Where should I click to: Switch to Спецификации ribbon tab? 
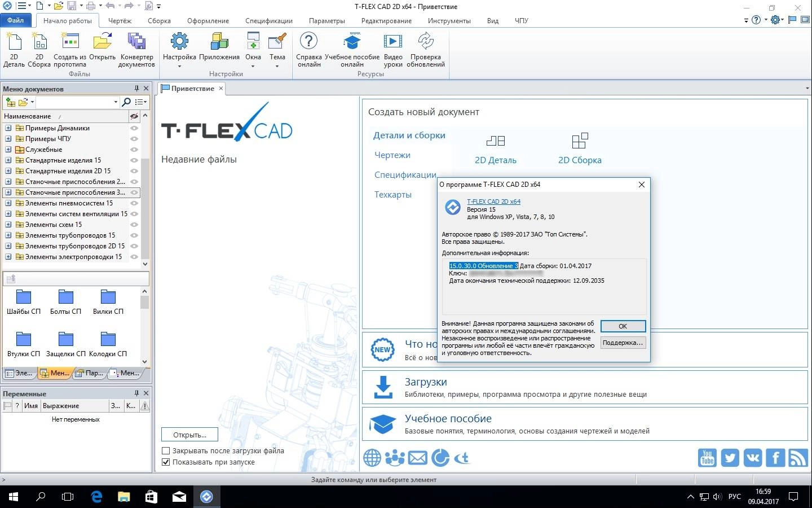click(x=269, y=21)
